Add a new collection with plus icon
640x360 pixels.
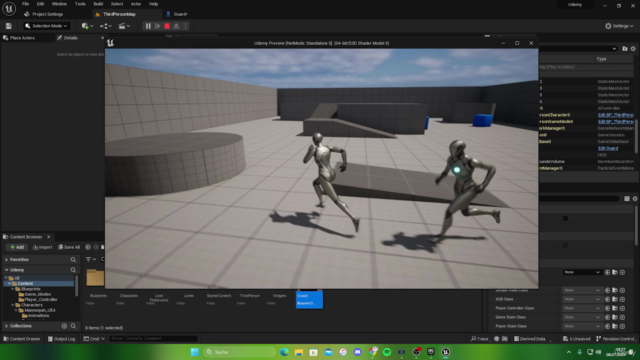coord(64,326)
